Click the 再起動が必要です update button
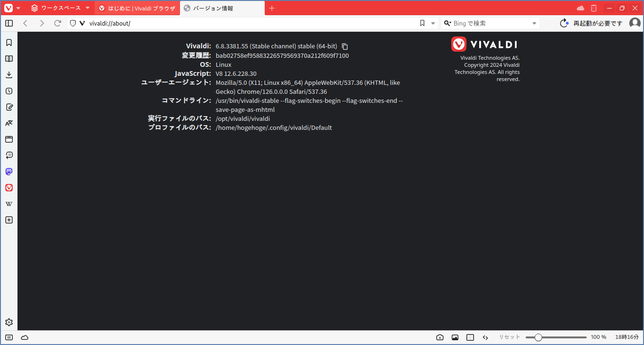Screen dimensions: 644x345 pos(591,23)
